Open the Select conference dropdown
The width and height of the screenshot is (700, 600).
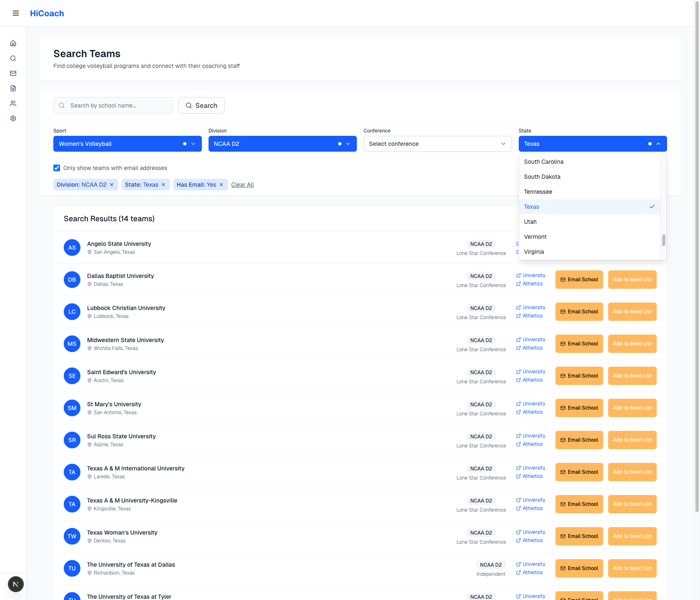click(x=437, y=144)
